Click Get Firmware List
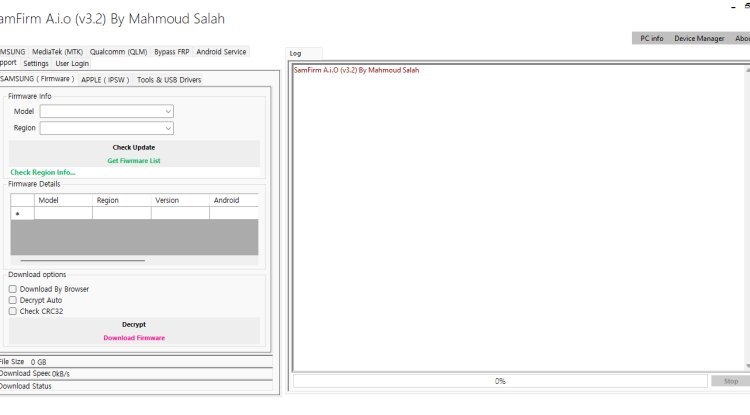Image resolution: width=750 pixels, height=415 pixels. pos(134,161)
